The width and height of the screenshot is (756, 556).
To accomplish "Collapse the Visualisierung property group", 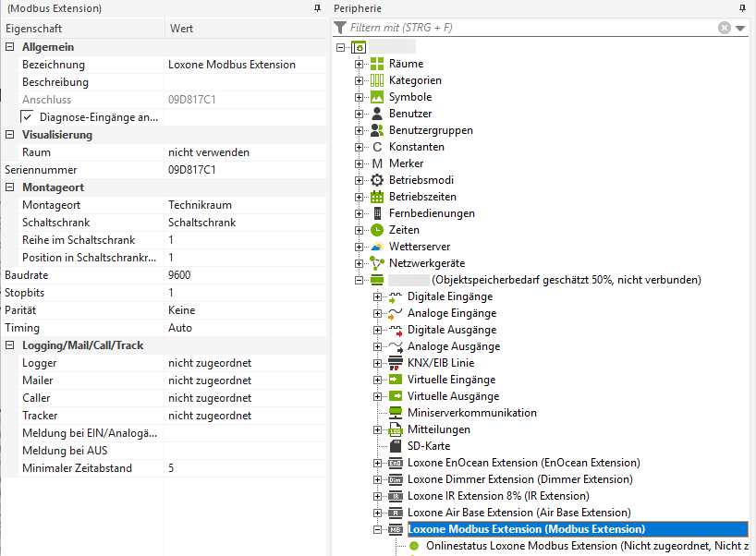I will tap(9, 135).
